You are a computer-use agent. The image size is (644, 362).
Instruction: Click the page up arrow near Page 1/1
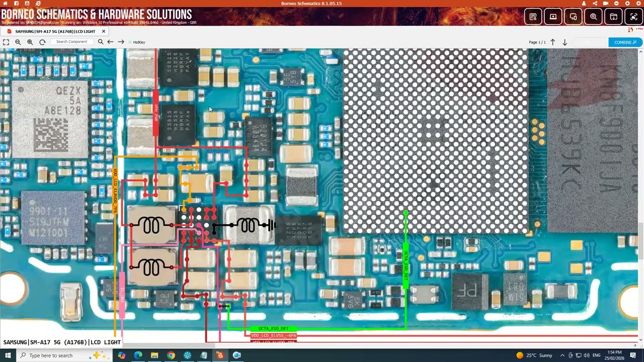552,42
